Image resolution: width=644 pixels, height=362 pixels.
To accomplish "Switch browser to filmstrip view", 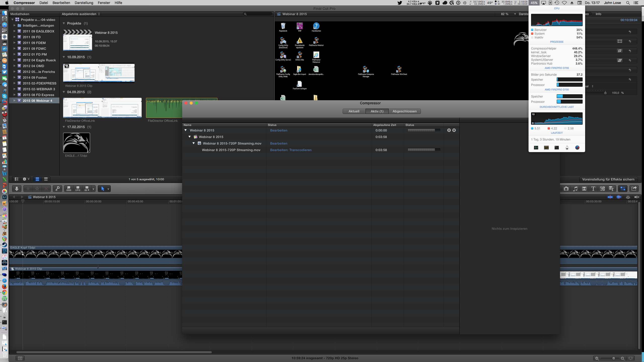I will point(37,179).
